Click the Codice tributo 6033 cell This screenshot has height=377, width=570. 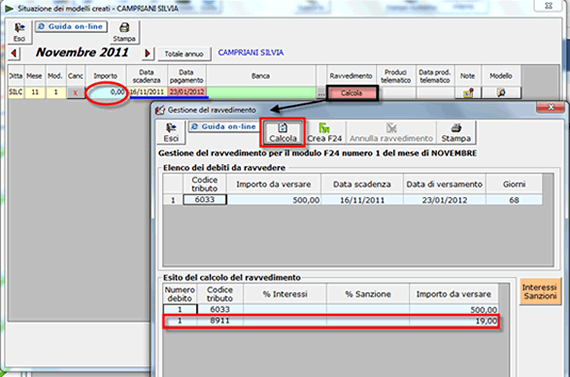coord(205,200)
